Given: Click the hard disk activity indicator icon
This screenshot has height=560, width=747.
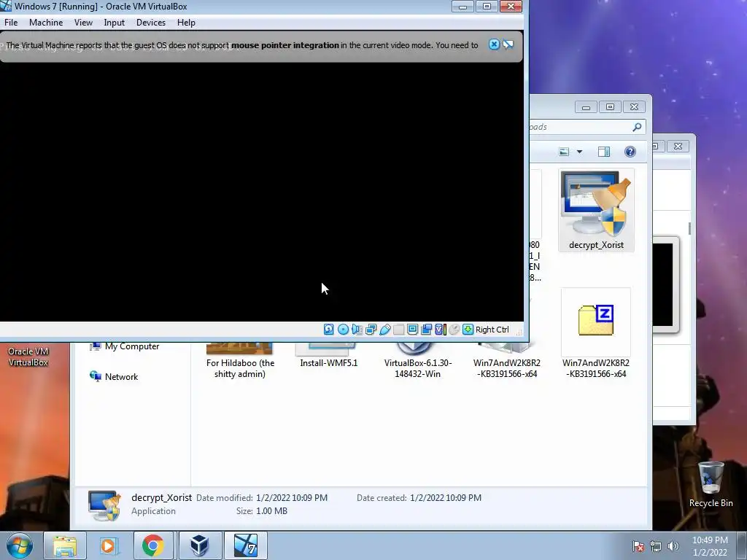Looking at the screenshot, I should coord(329,330).
